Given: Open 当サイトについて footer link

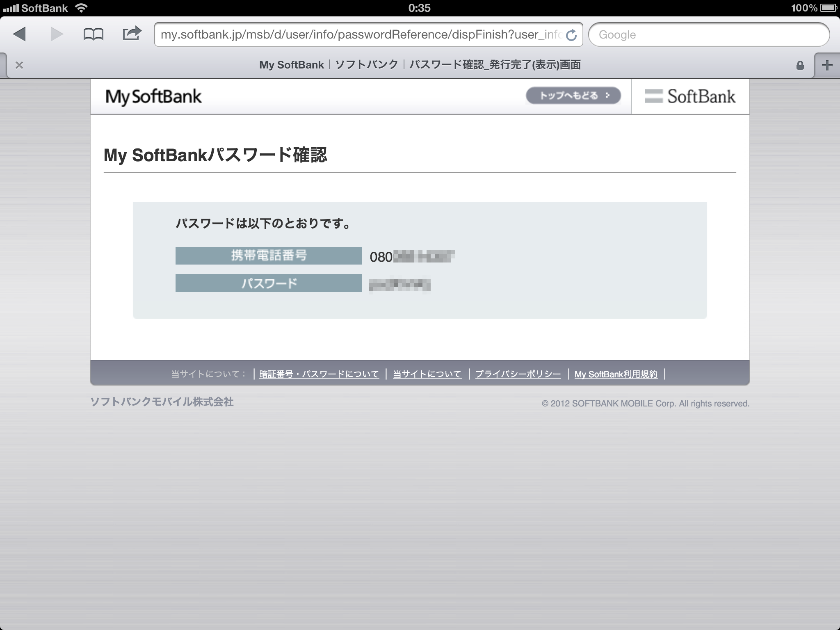Looking at the screenshot, I should [427, 374].
